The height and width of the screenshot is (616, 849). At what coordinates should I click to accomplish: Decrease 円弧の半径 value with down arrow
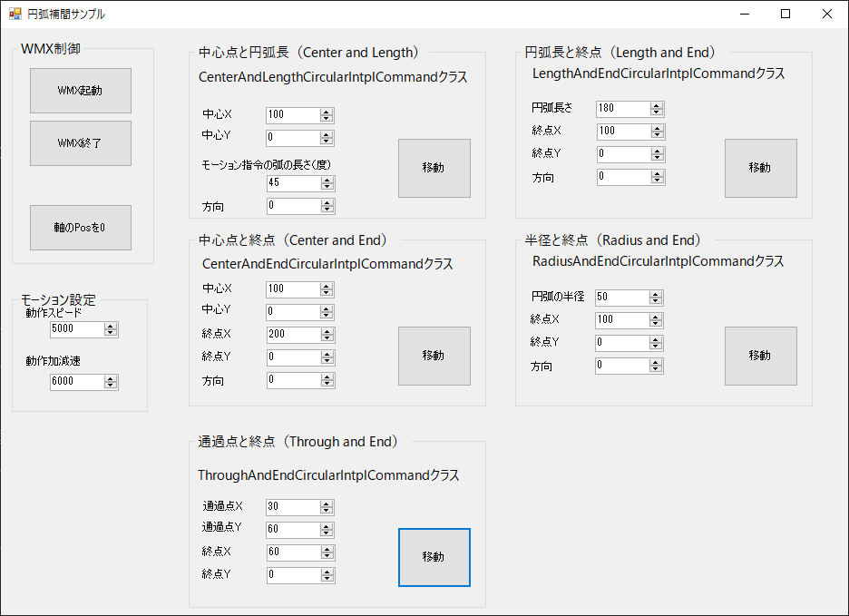(x=657, y=301)
